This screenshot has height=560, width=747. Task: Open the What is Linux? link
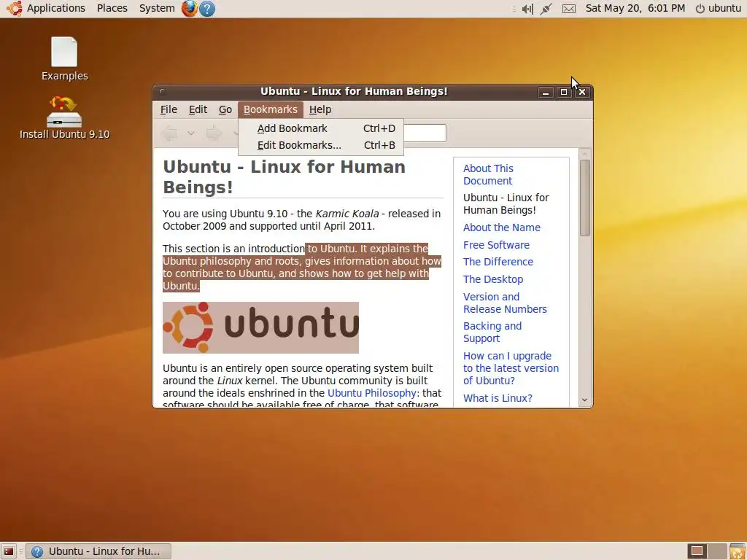(498, 398)
